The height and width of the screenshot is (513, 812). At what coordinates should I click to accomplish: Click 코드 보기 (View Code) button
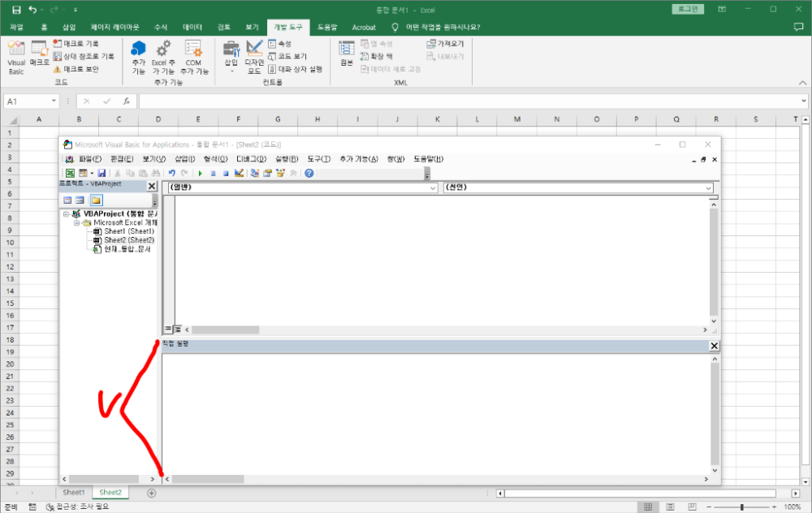point(287,56)
